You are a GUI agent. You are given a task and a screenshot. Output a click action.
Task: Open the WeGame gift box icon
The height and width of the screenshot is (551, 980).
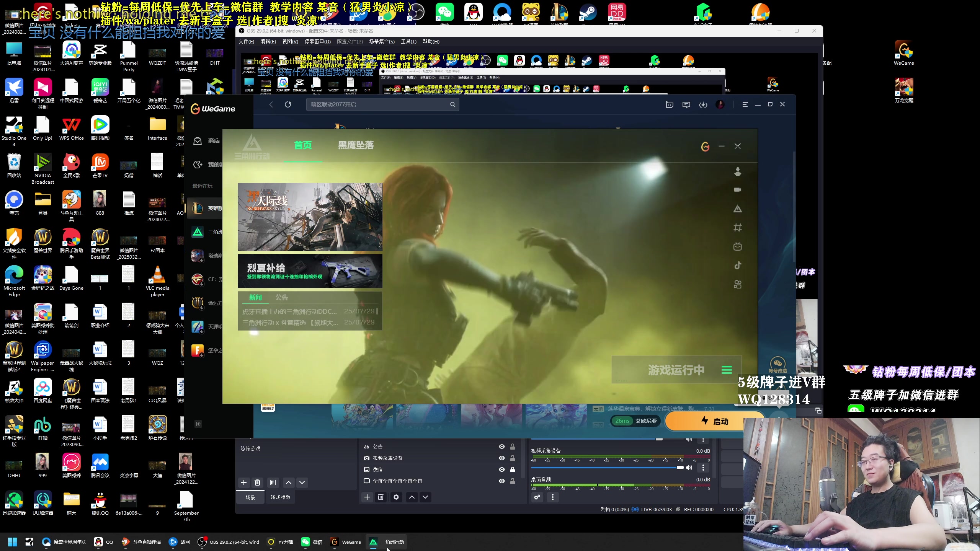[670, 104]
